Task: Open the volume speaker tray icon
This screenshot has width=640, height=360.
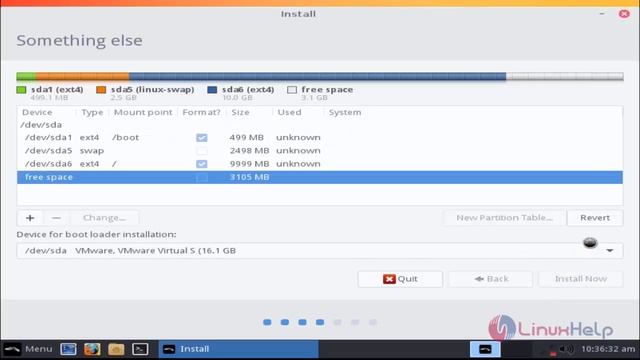Action: 566,349
